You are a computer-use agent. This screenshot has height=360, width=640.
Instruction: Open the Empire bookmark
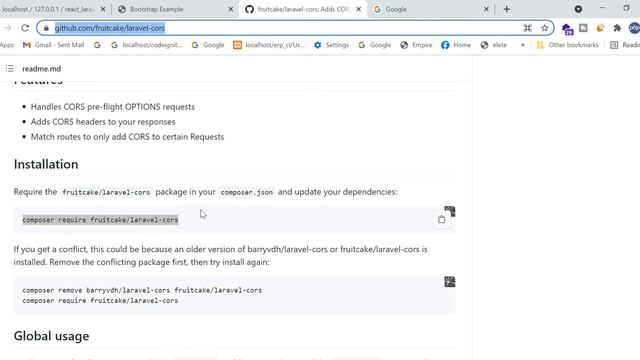point(416,45)
